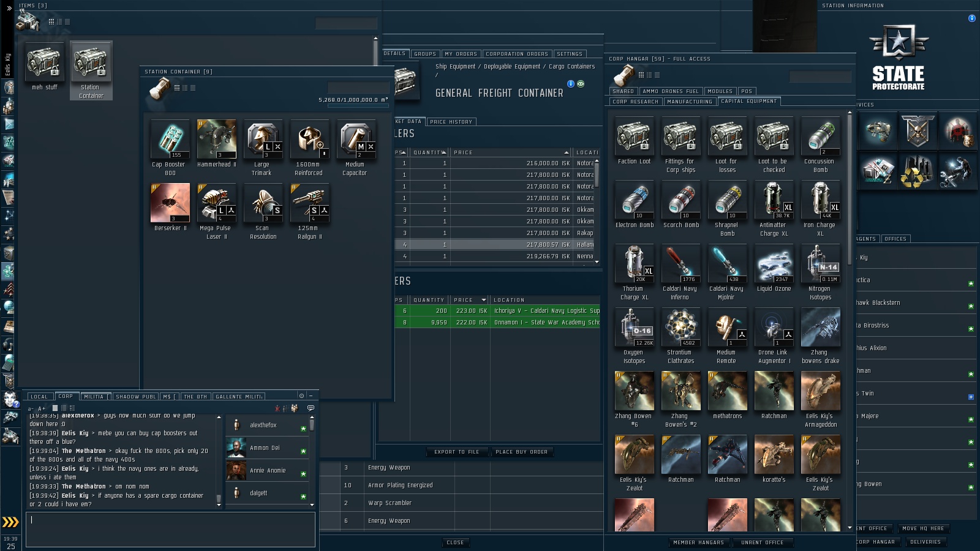Open the Militia Office skull-shield service
980x551 pixels.
(x=918, y=131)
